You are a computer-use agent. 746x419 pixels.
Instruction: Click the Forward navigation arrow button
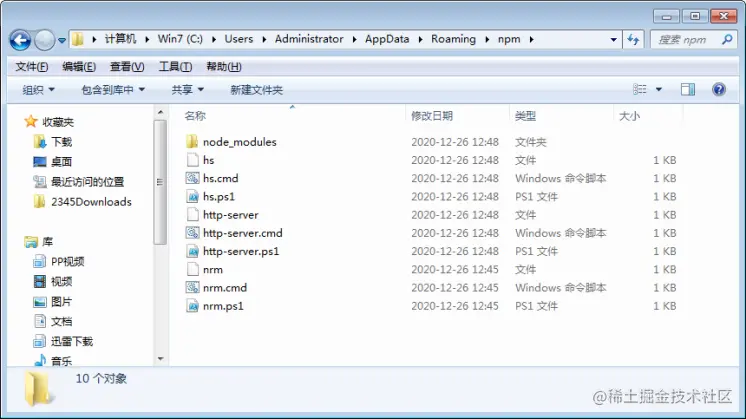pyautogui.click(x=45, y=40)
